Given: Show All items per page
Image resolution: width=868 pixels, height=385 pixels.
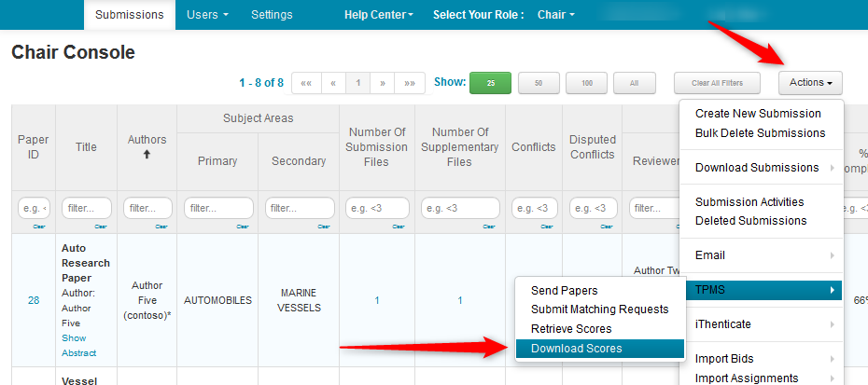Looking at the screenshot, I should pos(634,83).
